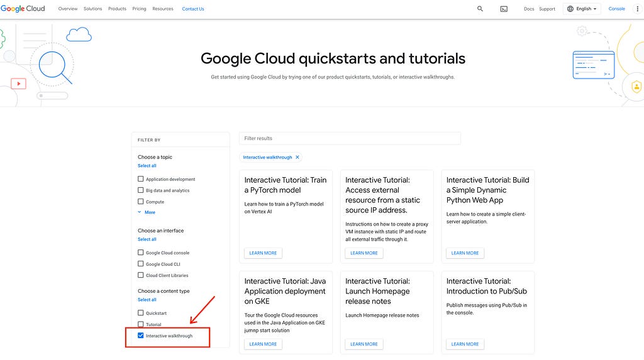Enable the Google Cloud console filter
Image resolution: width=644 pixels, height=360 pixels.
140,253
